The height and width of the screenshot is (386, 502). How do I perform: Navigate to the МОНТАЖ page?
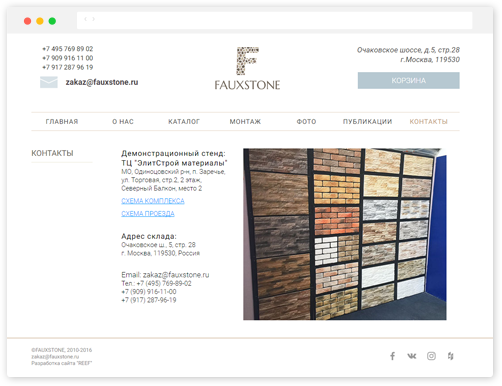(x=245, y=122)
